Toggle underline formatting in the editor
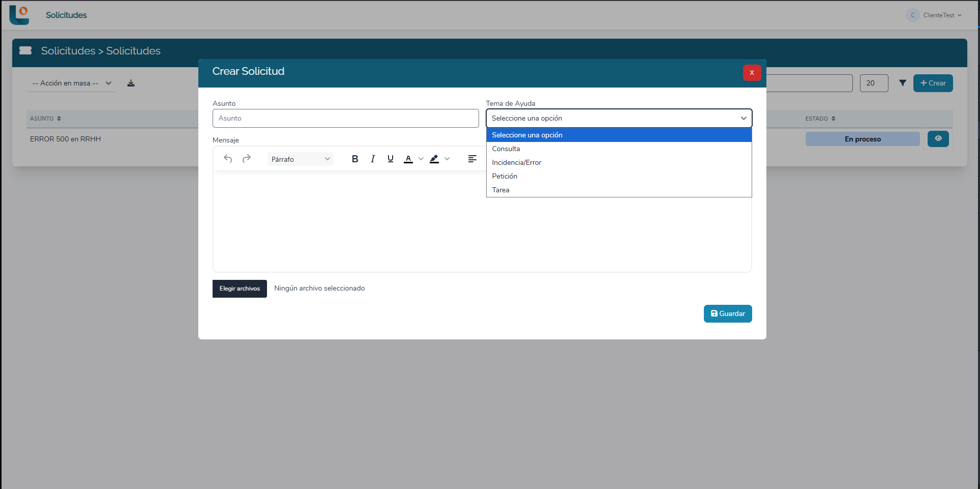The width and height of the screenshot is (980, 489). (391, 159)
